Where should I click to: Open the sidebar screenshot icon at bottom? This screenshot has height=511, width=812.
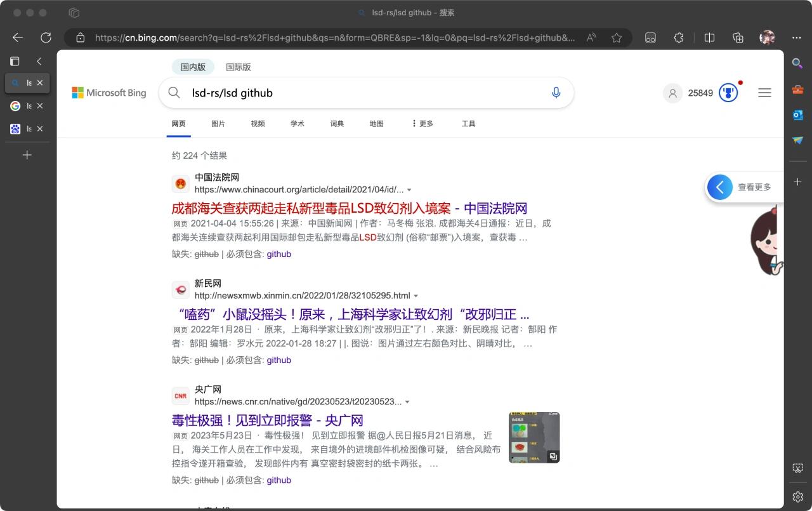click(x=798, y=468)
